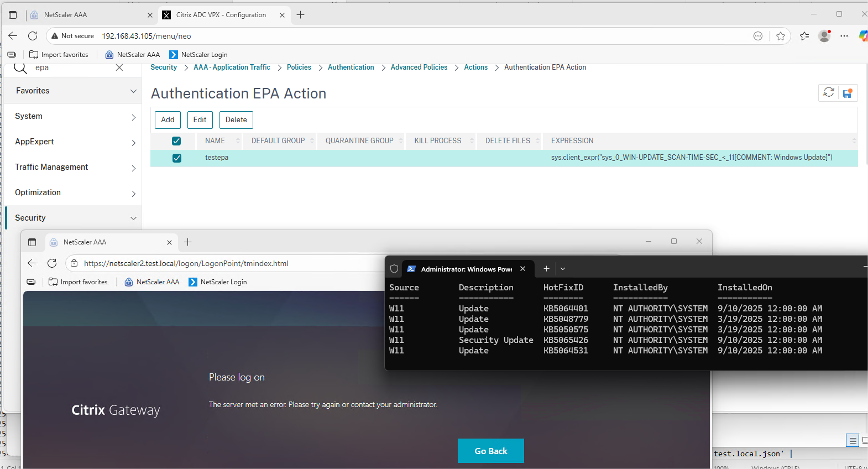The image size is (868, 469).
Task: Expand the AppExpert navigation node
Action: coord(74,142)
